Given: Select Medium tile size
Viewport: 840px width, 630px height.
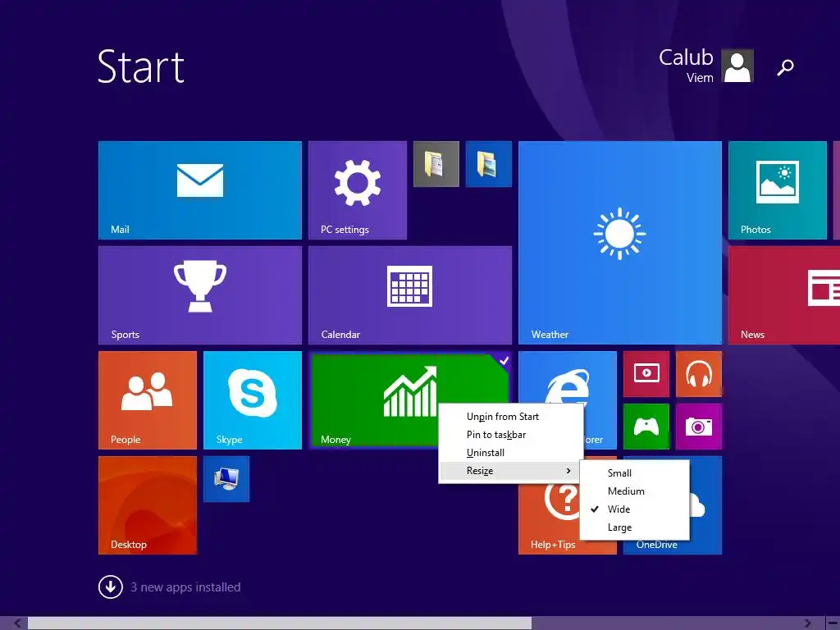Looking at the screenshot, I should pos(634,491).
